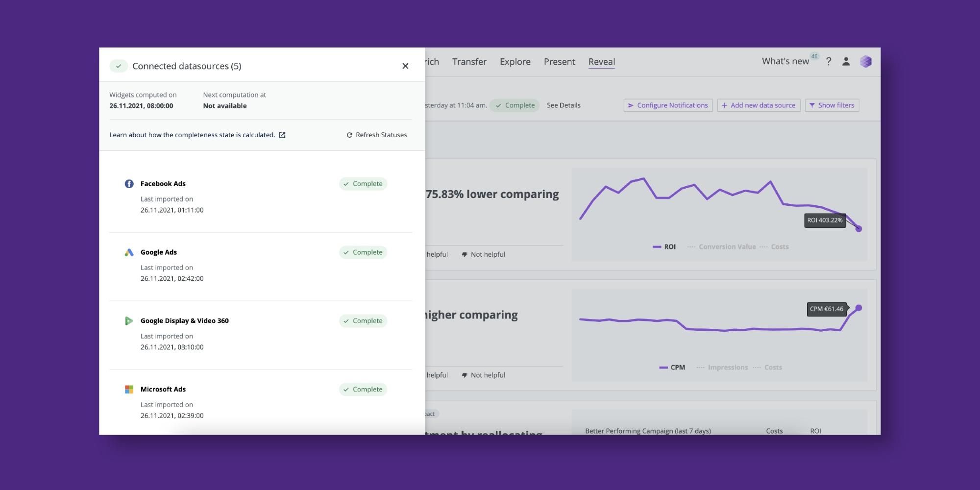Click Configure Notifications button

(668, 105)
